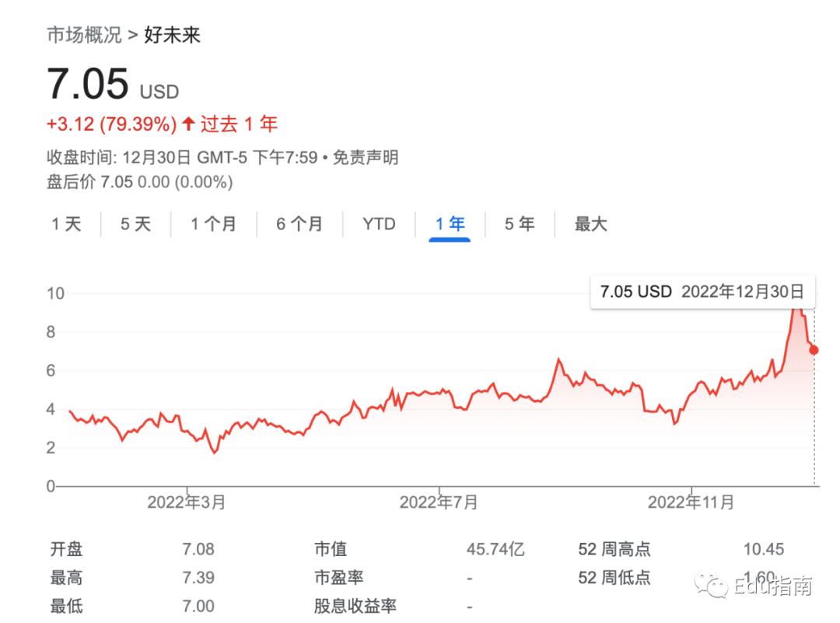Click the 开盘 value 7.08
Screen dimensions: 840x623
tap(198, 549)
